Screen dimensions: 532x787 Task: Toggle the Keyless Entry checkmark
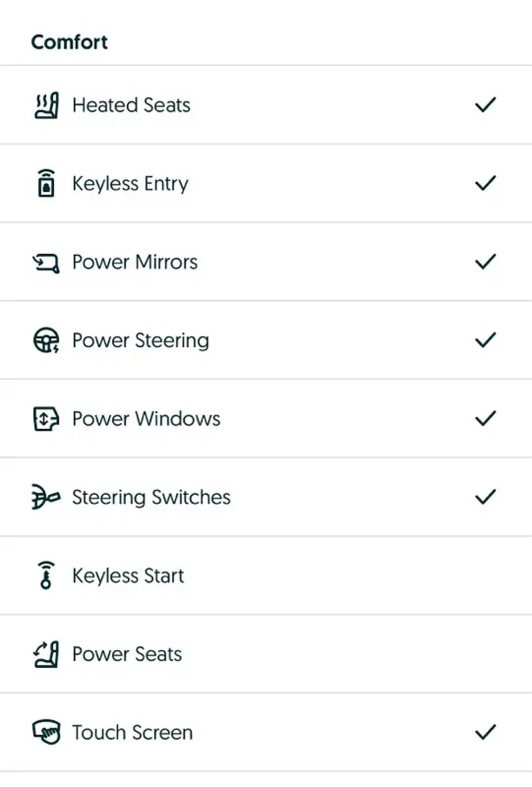coord(485,183)
